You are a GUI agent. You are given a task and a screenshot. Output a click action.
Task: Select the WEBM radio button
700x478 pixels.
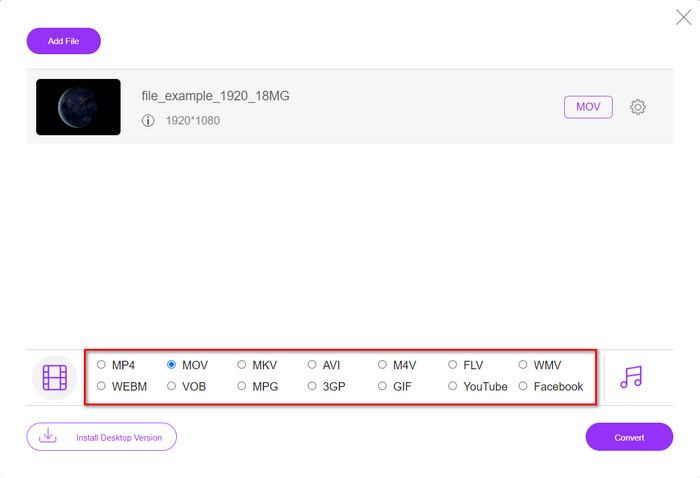(x=101, y=386)
